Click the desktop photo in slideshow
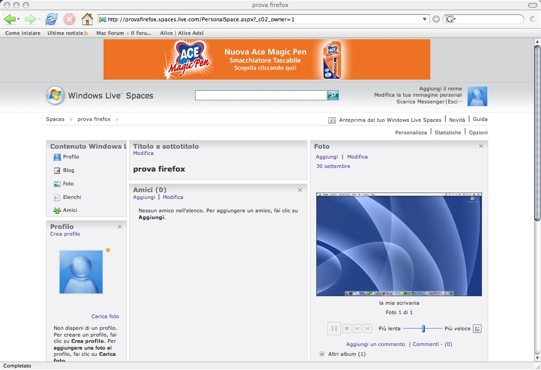Image resolution: width=541 pixels, height=370 pixels. click(x=399, y=244)
